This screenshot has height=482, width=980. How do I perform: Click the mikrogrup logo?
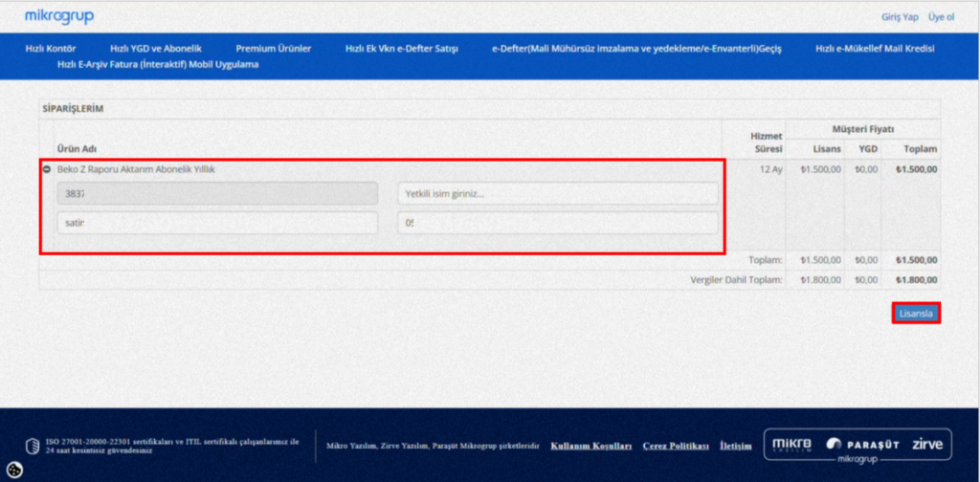tap(59, 17)
